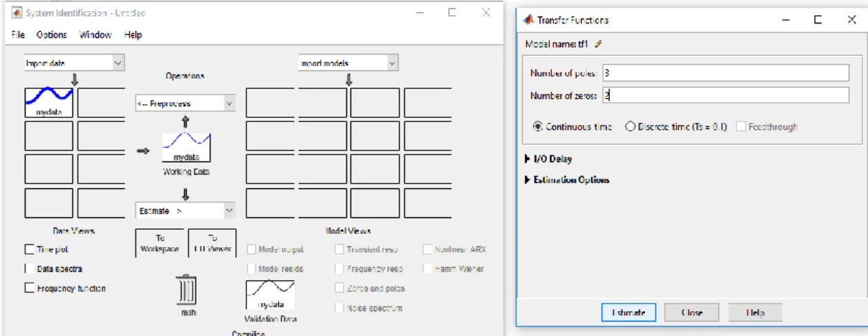Open the Window menu
Image resolution: width=868 pixels, height=336 pixels.
click(x=95, y=34)
